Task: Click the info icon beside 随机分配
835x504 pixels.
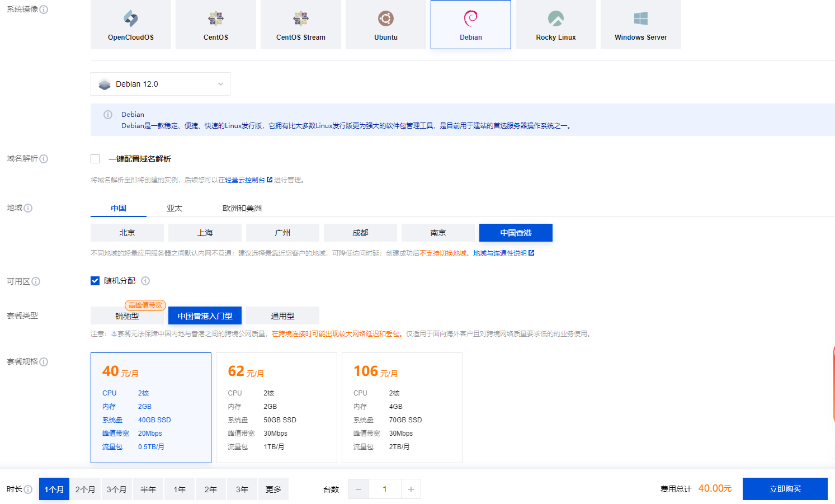Action: (x=145, y=281)
